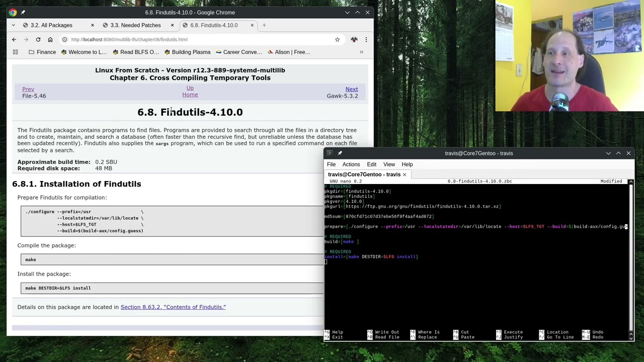Click the Chrome home icon
The height and width of the screenshot is (362, 644).
click(x=50, y=39)
